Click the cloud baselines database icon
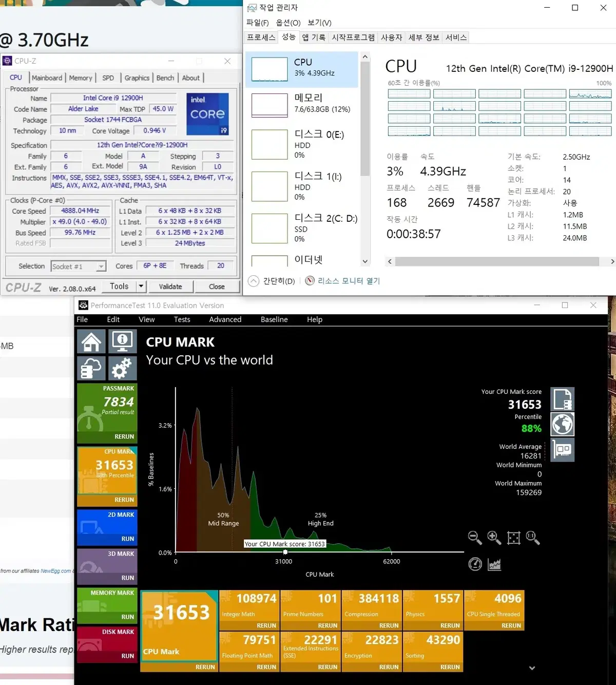 pos(91,368)
